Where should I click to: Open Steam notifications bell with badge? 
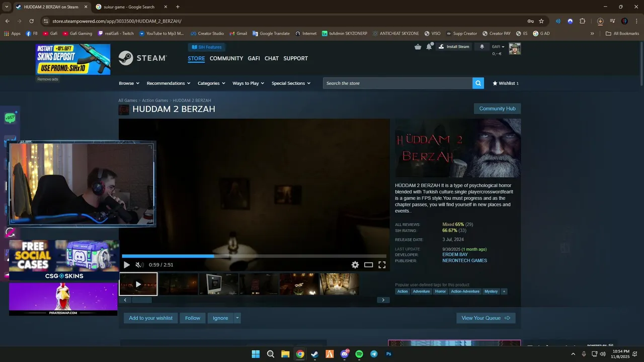[429, 46]
